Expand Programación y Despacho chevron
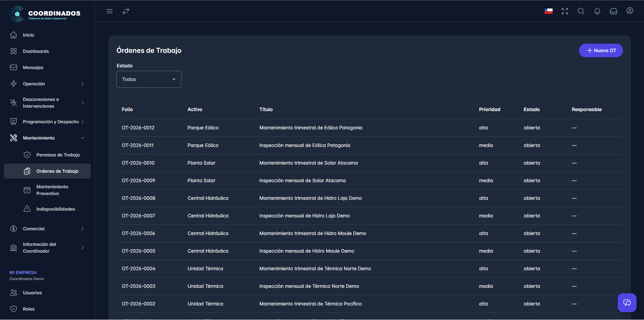644x320 pixels. pyautogui.click(x=83, y=122)
